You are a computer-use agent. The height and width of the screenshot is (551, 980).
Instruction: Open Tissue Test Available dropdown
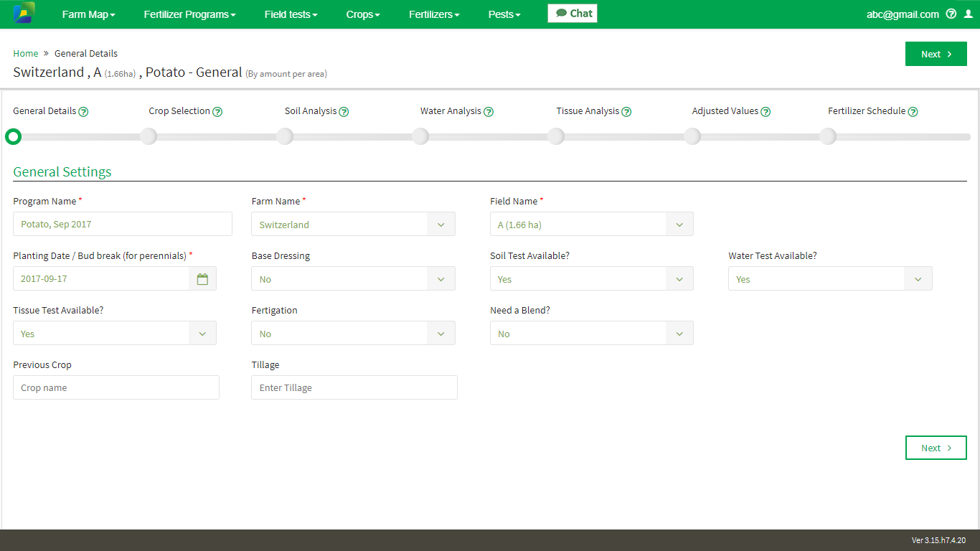click(115, 334)
